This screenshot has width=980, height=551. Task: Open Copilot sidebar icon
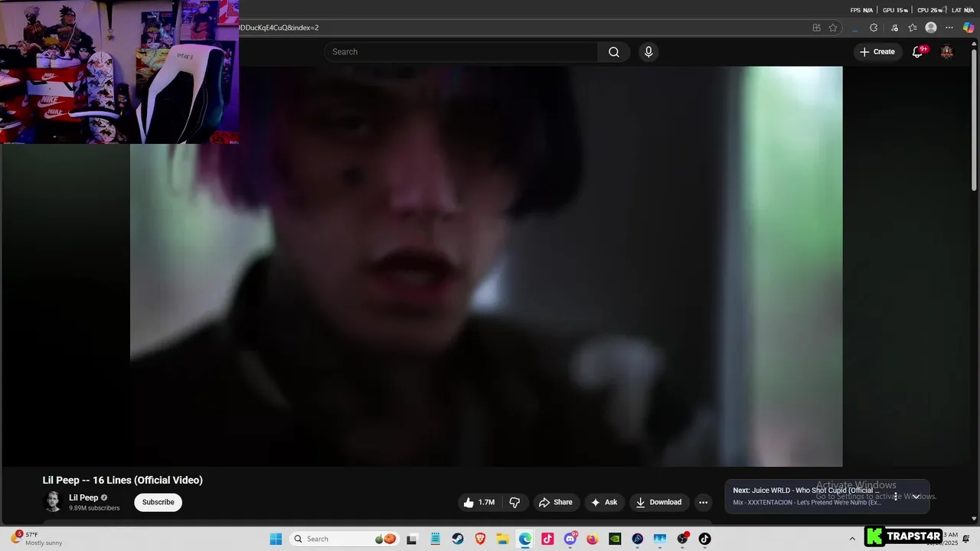coord(969,28)
